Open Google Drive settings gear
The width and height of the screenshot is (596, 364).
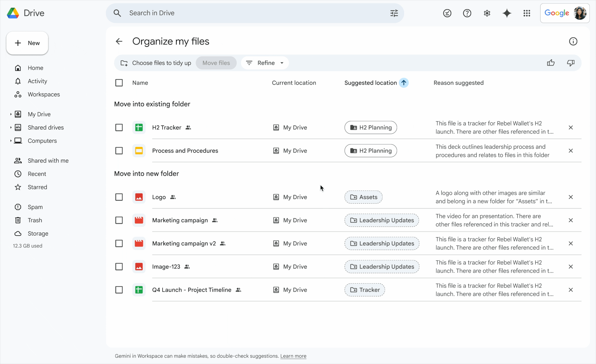(x=487, y=13)
